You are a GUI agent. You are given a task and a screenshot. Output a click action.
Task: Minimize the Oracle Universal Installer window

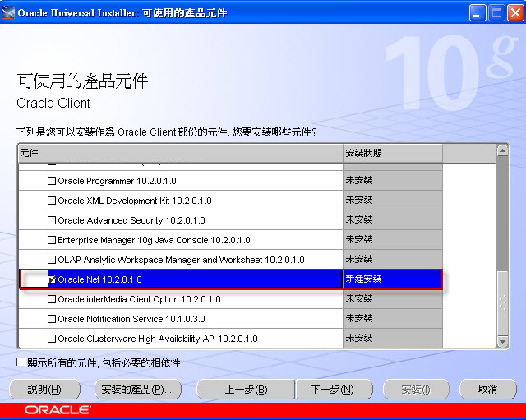478,13
